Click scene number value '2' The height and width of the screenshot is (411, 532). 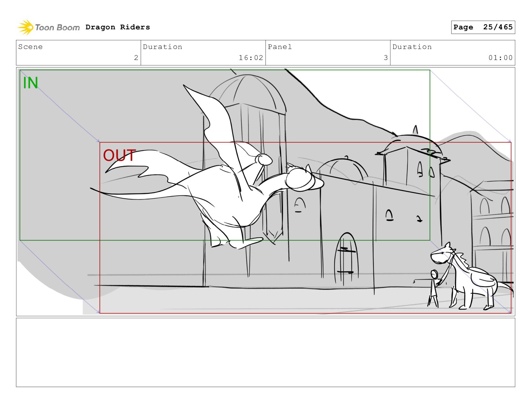[x=136, y=58]
